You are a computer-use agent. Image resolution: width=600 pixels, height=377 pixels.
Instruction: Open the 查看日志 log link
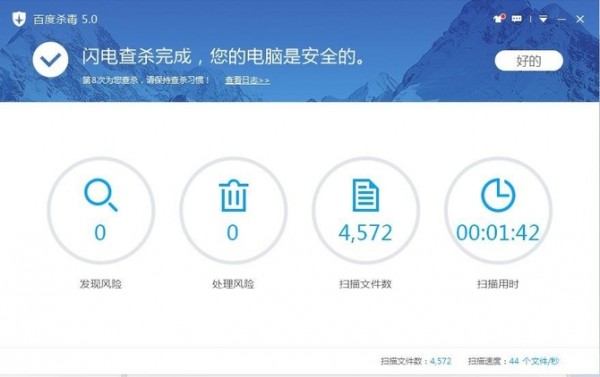(247, 80)
